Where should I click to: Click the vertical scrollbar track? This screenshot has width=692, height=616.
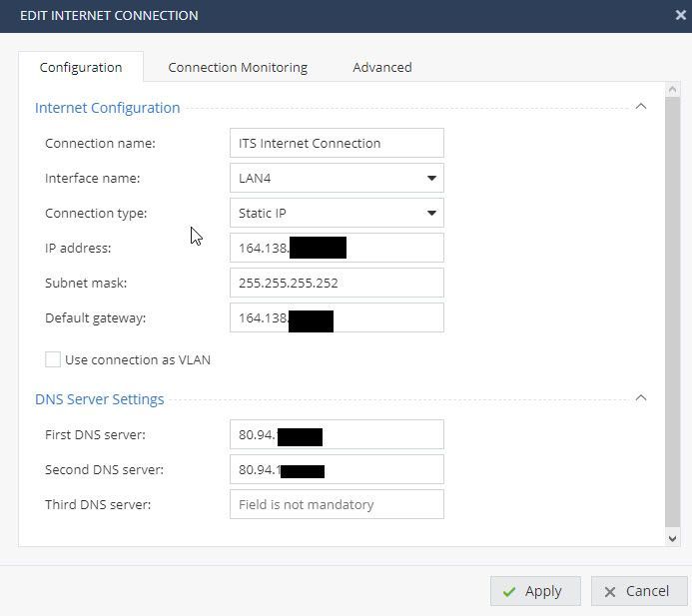pos(672,300)
